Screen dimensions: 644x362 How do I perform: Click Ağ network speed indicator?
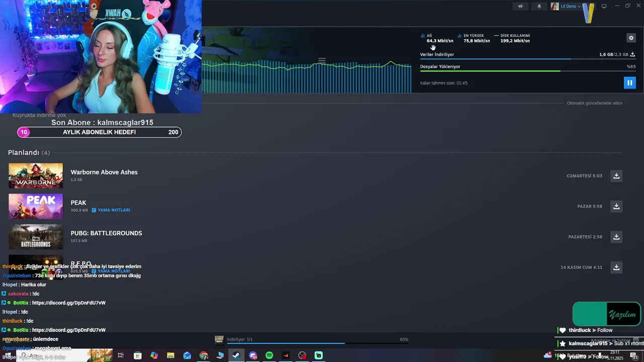pyautogui.click(x=437, y=38)
